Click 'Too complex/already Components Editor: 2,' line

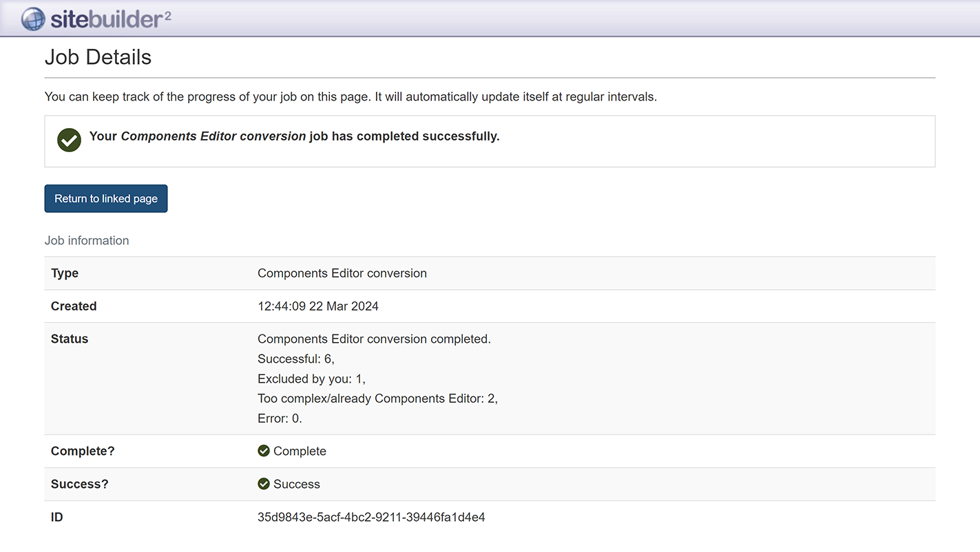(x=377, y=398)
